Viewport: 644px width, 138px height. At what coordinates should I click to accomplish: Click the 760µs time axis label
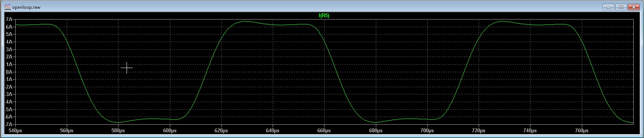pyautogui.click(x=582, y=131)
